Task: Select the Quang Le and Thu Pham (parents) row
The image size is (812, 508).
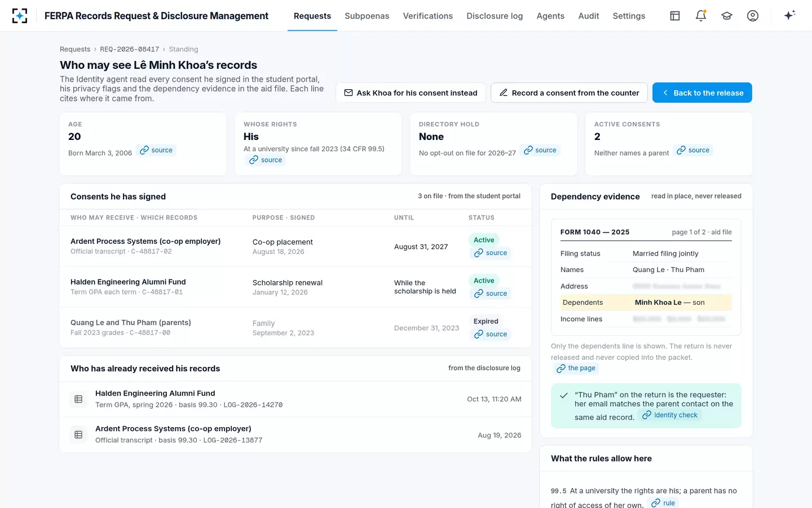Action: point(295,327)
